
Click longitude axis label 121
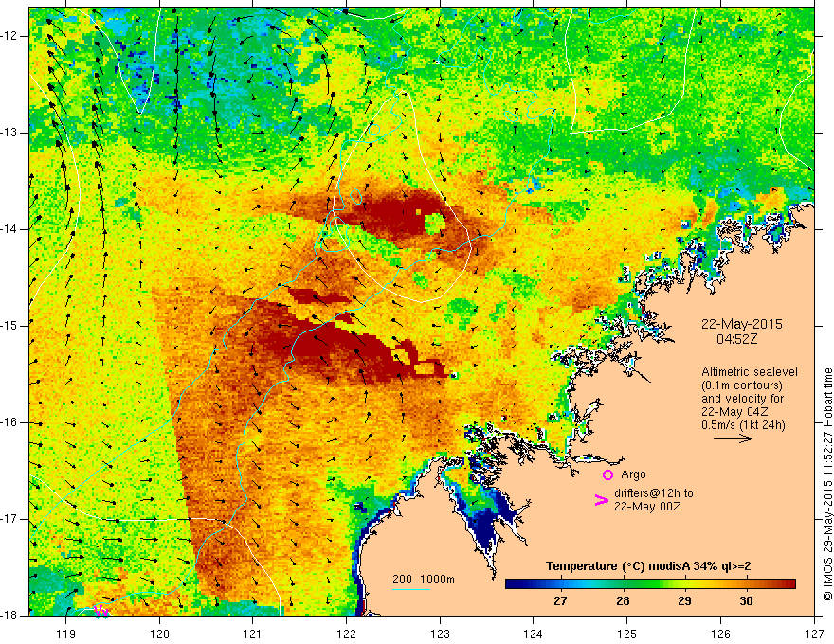252,634
